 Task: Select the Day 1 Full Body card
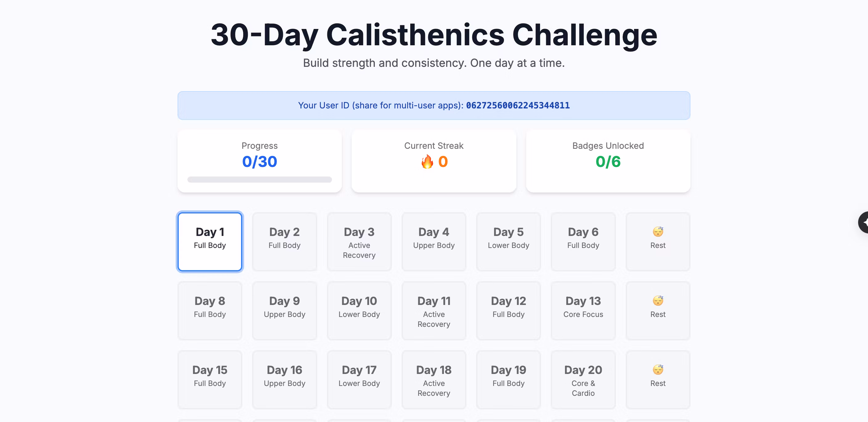coord(210,241)
